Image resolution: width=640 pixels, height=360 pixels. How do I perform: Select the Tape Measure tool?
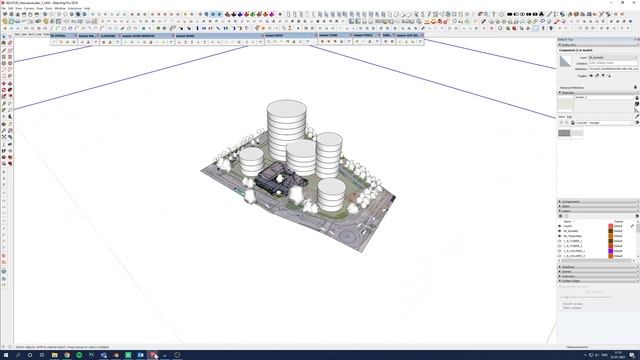[x=4, y=104]
